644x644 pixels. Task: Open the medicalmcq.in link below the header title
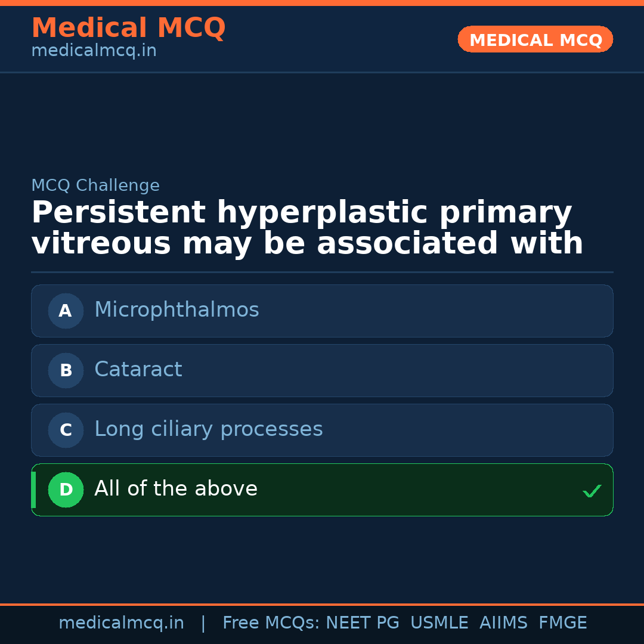[x=94, y=51]
